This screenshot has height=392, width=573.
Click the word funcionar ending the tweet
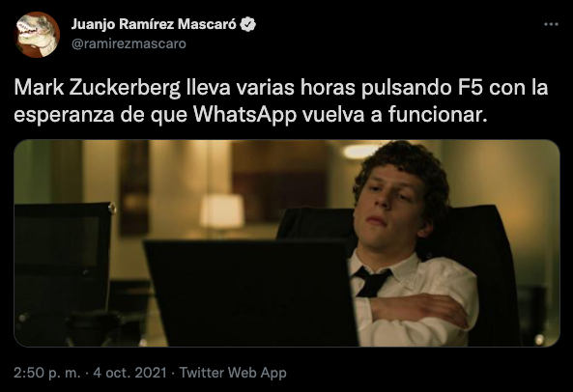coord(438,115)
